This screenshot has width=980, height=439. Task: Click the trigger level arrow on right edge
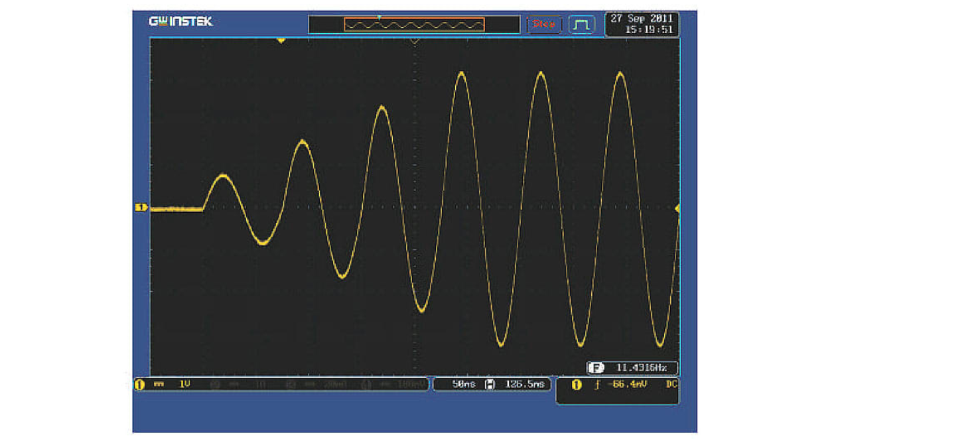(677, 209)
